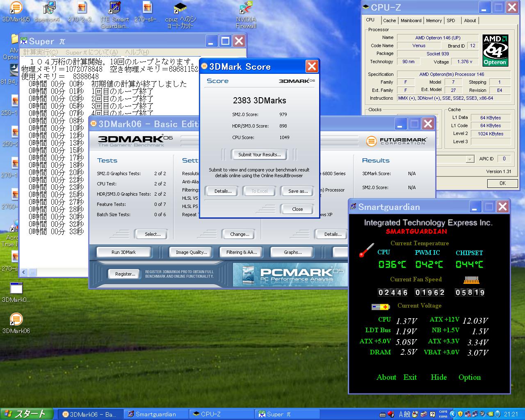Click the CPU fan speed value 02446

point(393,292)
